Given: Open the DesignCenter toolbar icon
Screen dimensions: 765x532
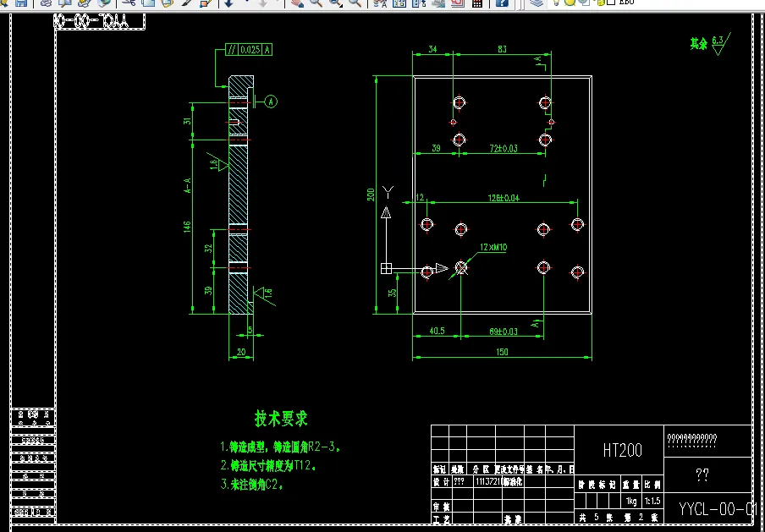Looking at the screenshot, I should 399,3.
